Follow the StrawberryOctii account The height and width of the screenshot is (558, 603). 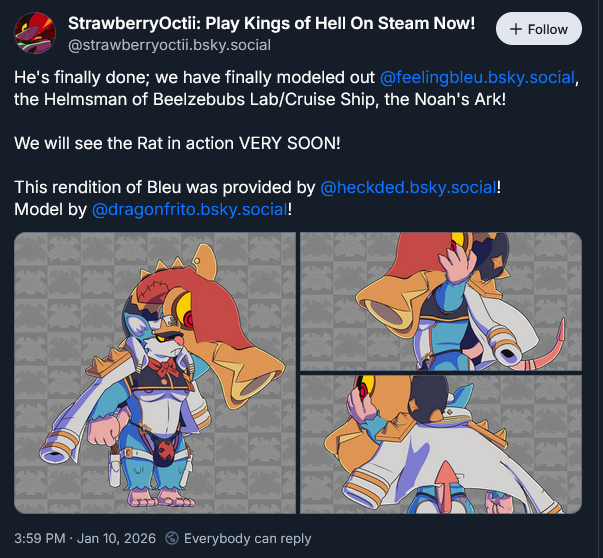tap(539, 29)
